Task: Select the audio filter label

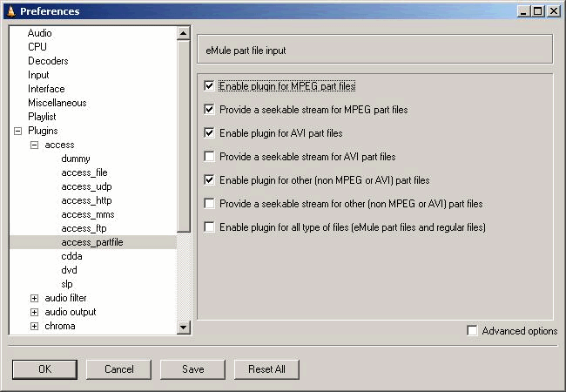Action: point(65,298)
